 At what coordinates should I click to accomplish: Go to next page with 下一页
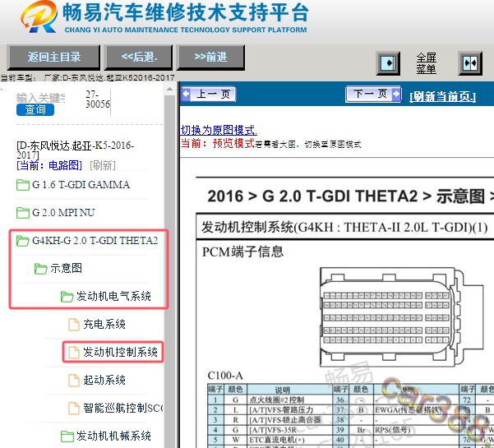coord(373,94)
